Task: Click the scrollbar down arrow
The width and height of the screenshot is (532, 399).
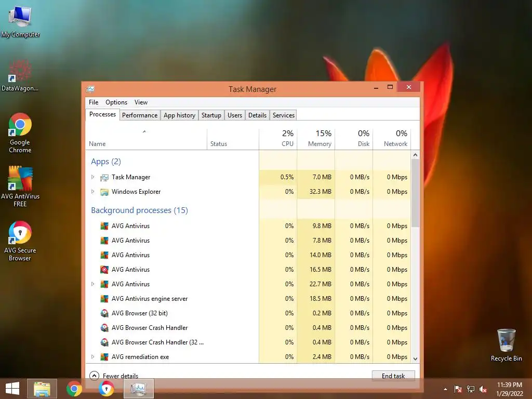Action: [x=415, y=358]
